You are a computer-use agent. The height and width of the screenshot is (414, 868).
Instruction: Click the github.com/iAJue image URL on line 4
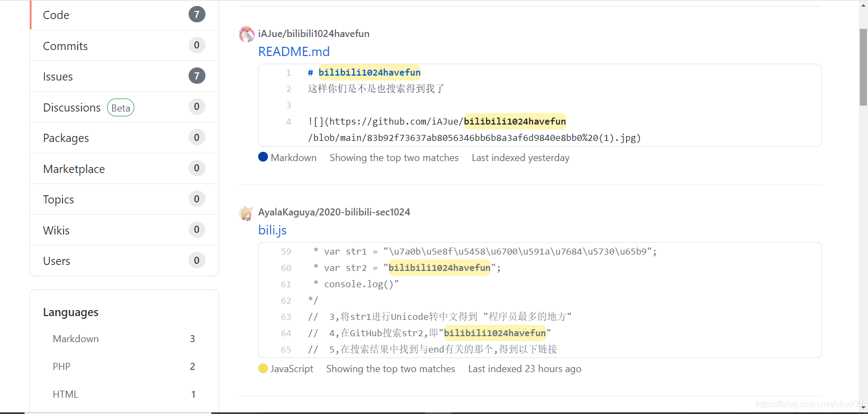pos(437,121)
